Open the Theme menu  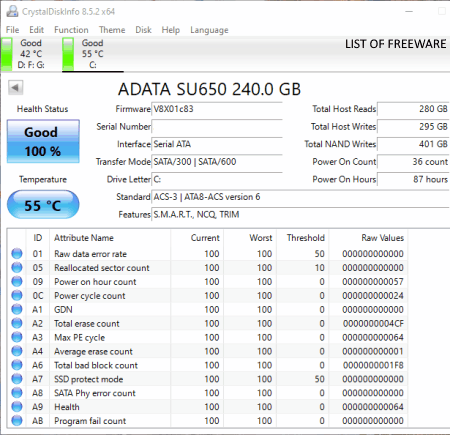112,30
